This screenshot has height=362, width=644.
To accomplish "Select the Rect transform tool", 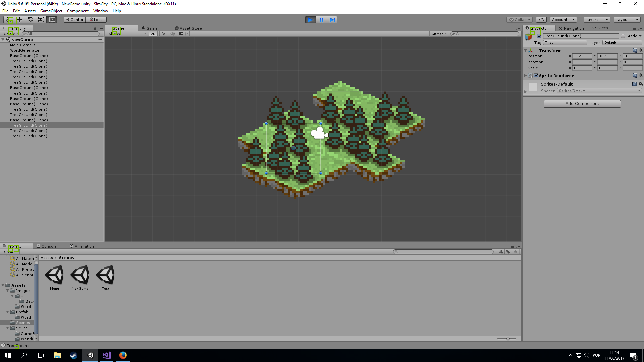I will click(52, 20).
